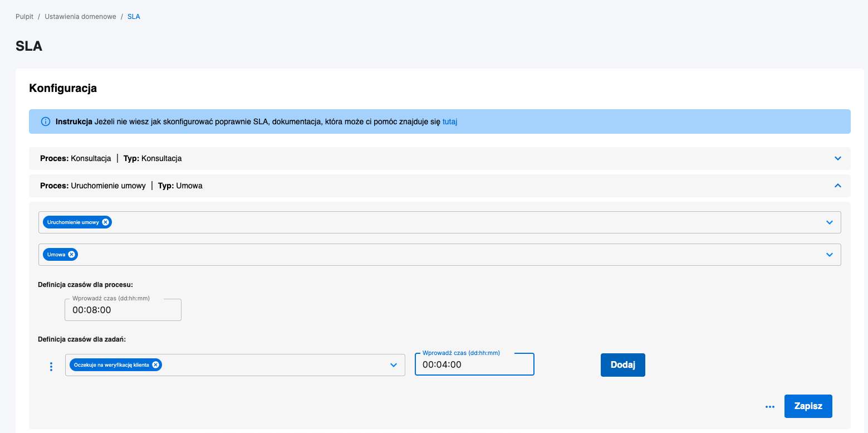Collapse the Uruchomienie umowy section
This screenshot has width=868, height=433.
coord(838,186)
